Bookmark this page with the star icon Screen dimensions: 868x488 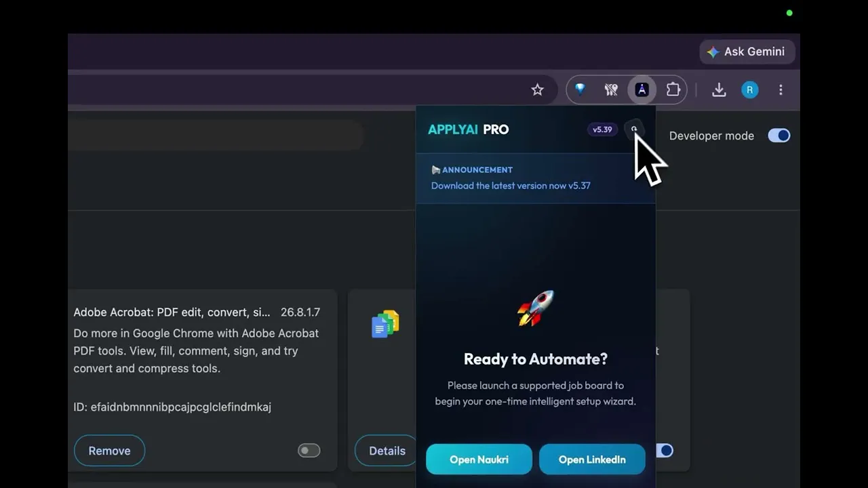[537, 89]
